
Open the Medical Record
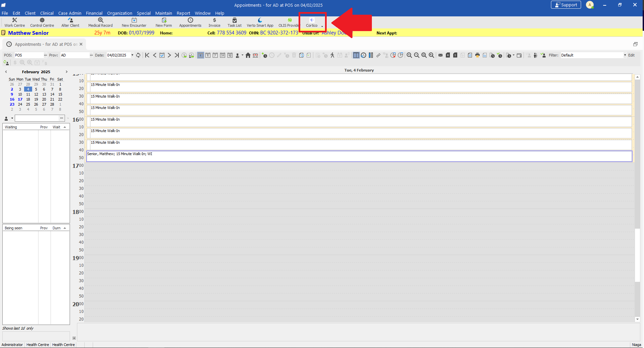[100, 22]
